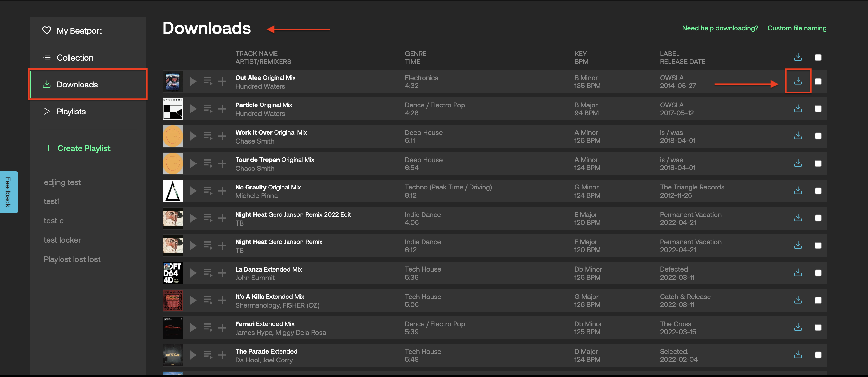Image resolution: width=868 pixels, height=377 pixels.
Task: Open John Summit artist link
Action: [255, 278]
